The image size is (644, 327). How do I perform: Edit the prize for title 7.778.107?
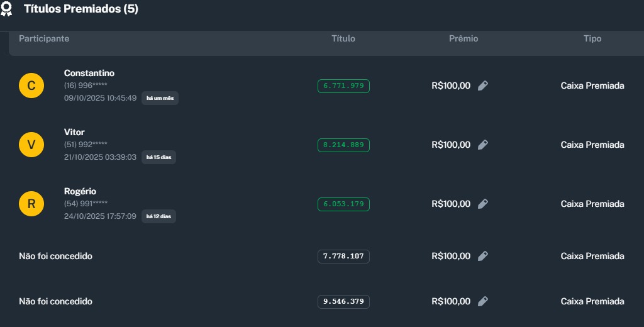482,256
